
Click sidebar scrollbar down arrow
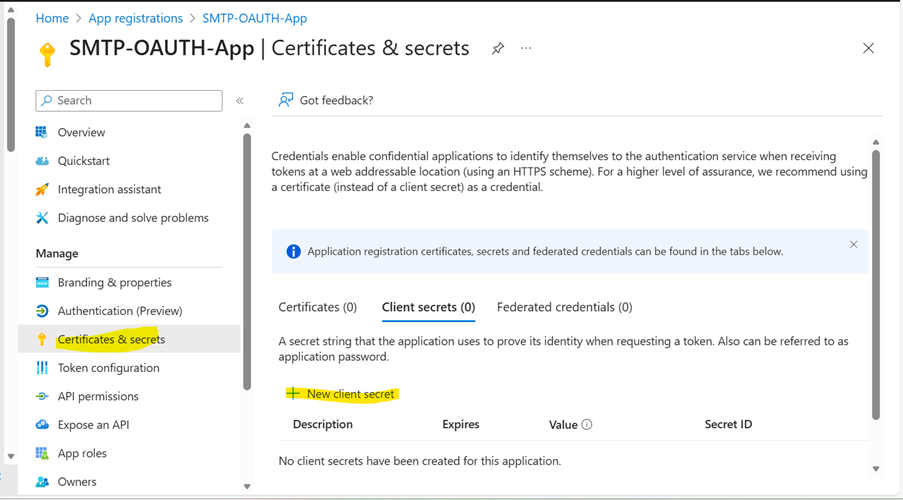click(247, 487)
